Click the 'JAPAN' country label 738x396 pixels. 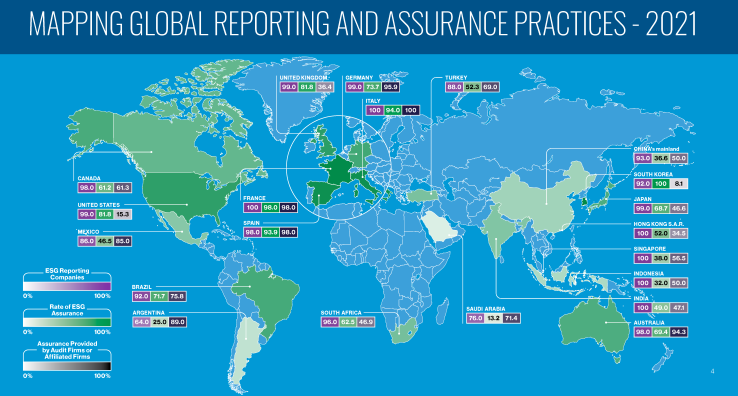(642, 199)
